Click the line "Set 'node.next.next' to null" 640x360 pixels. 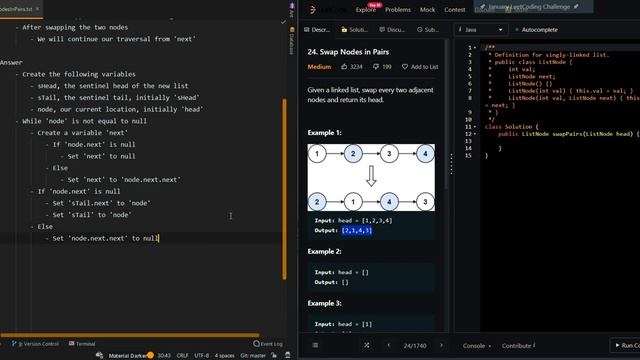tap(105, 238)
